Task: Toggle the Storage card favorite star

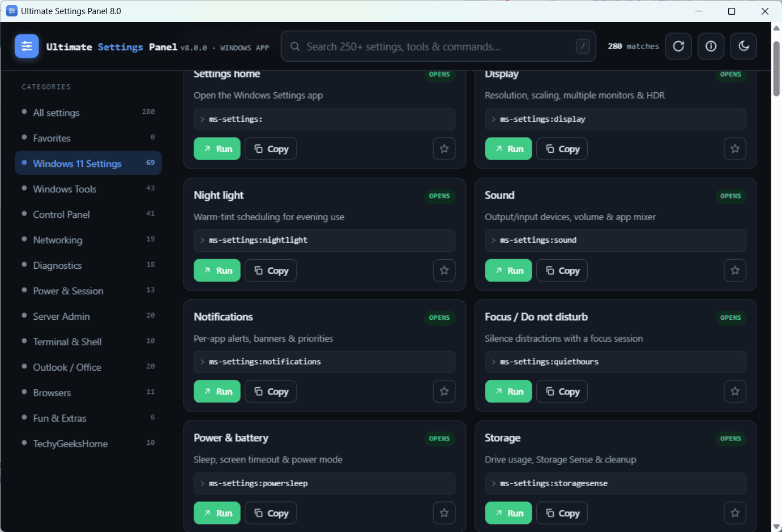Action: click(735, 513)
